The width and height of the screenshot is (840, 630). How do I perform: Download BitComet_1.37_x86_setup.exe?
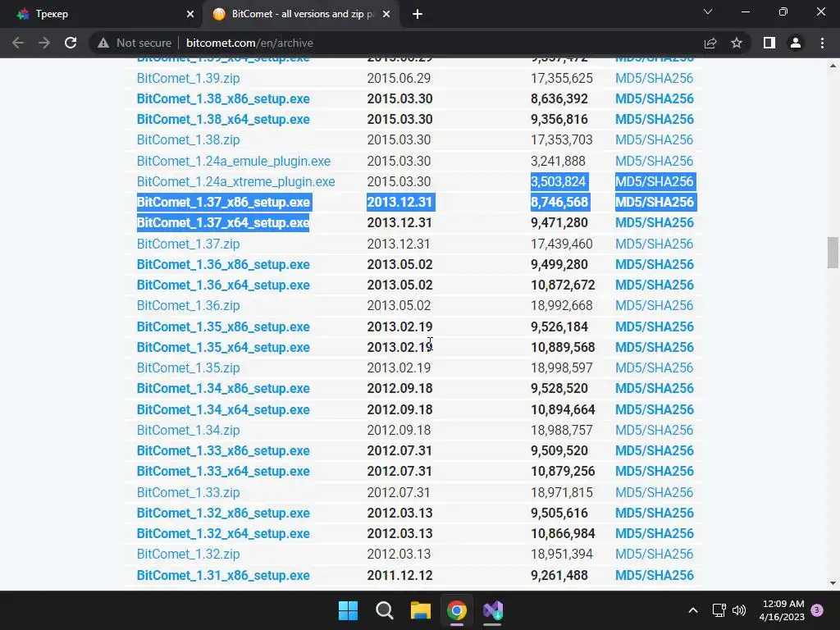pos(223,202)
